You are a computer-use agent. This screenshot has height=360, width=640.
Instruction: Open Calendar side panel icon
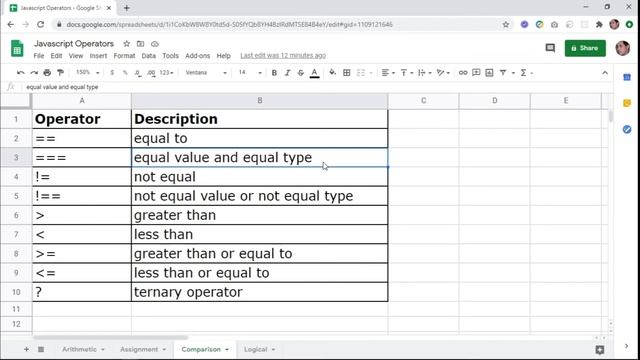(627, 77)
